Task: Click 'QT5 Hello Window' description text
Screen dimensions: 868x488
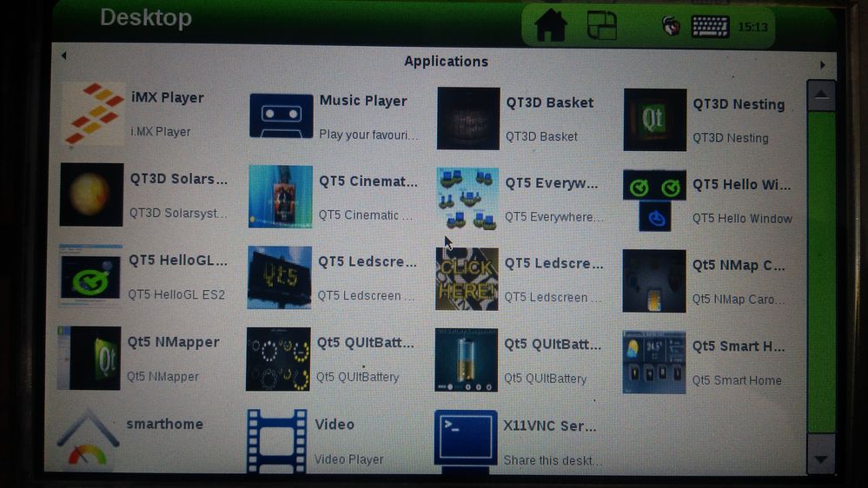Action: [742, 219]
